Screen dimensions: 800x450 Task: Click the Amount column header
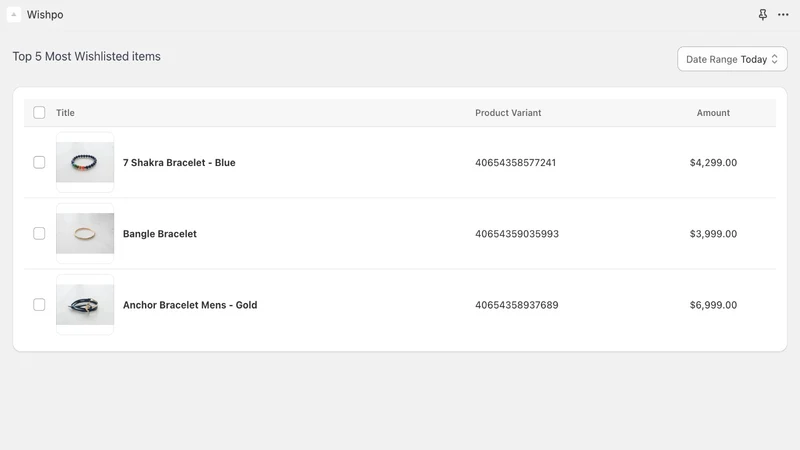pyautogui.click(x=713, y=113)
